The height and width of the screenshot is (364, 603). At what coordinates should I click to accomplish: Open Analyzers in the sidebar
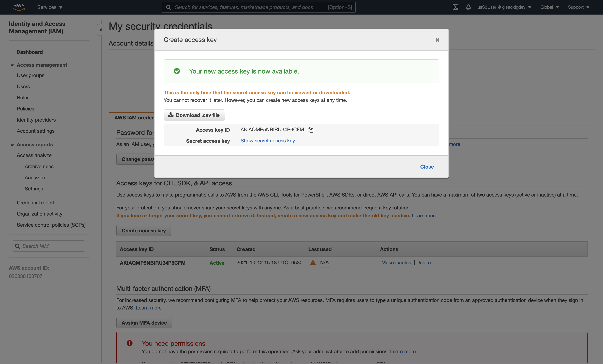[36, 178]
